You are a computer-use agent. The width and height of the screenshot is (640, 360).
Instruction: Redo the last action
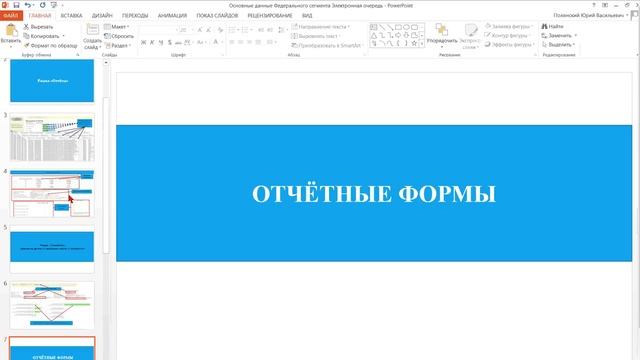click(42, 5)
